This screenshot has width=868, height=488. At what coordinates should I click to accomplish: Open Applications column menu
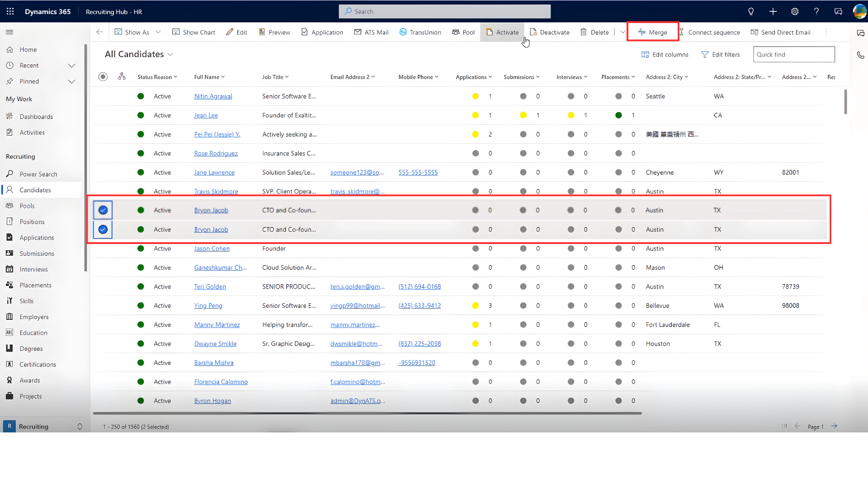click(x=474, y=77)
